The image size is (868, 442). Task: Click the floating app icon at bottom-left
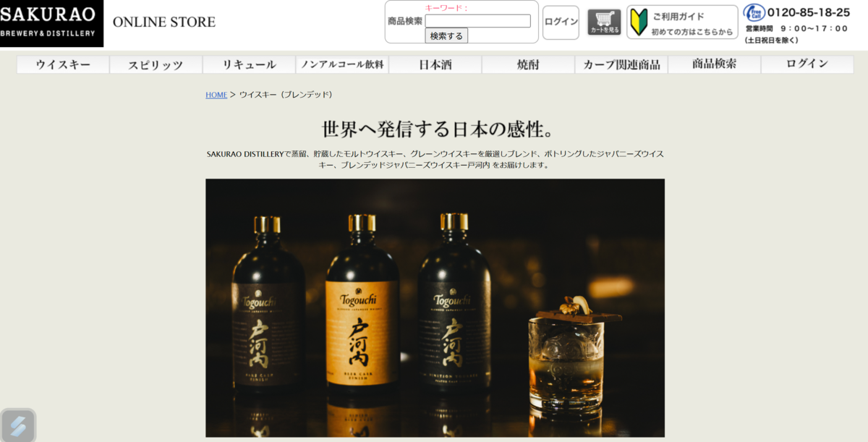(18, 425)
